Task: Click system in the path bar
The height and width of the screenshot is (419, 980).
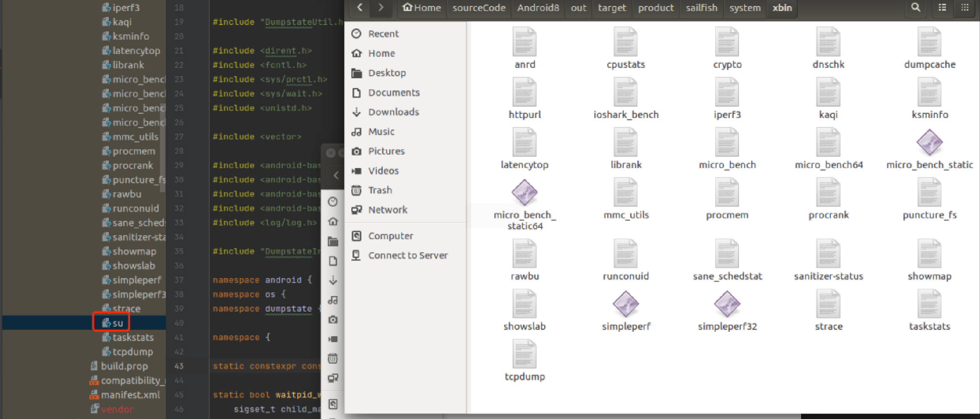Action: (x=745, y=8)
